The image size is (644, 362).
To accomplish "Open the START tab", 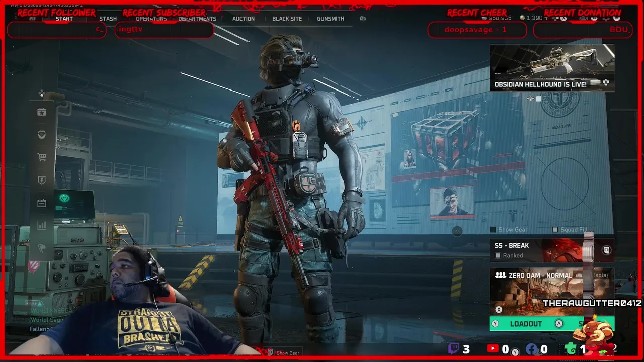I will point(64,19).
